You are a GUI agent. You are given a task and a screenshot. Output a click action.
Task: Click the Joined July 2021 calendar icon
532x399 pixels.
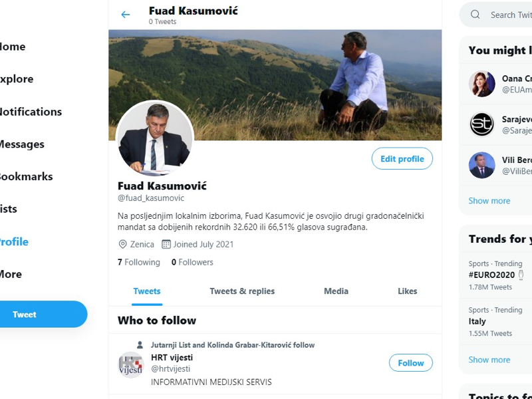(x=166, y=244)
